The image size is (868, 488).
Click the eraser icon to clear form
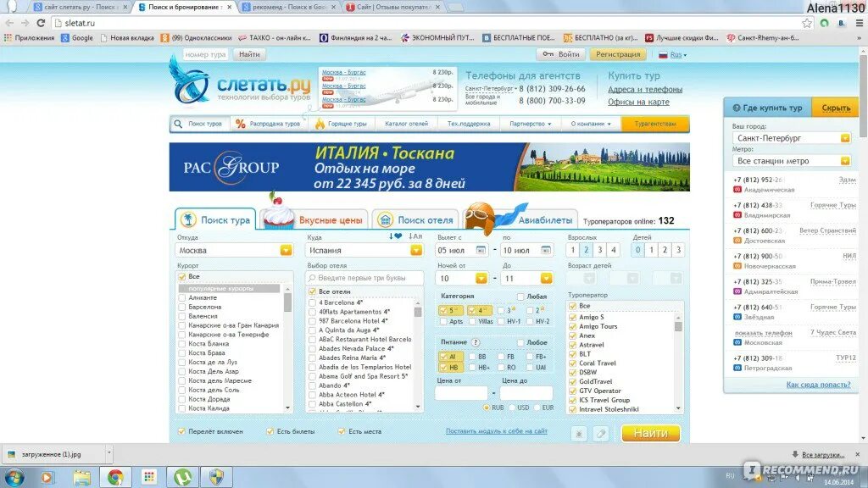click(601, 434)
